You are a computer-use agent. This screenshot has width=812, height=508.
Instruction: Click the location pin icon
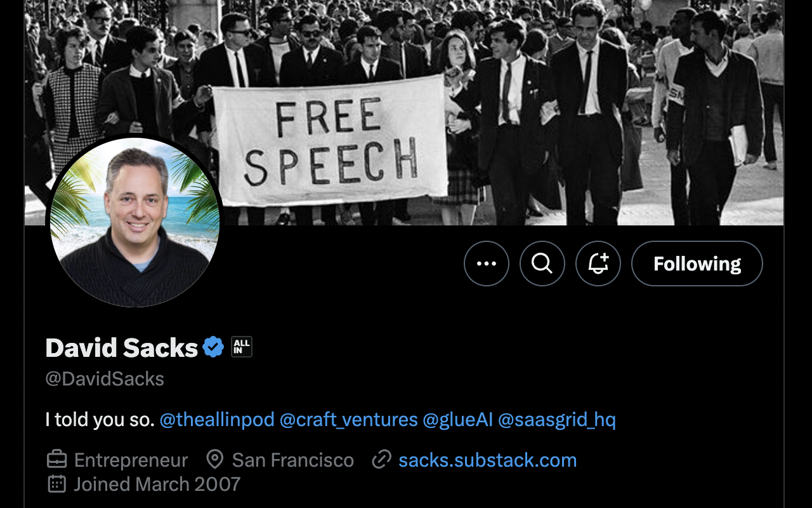coord(215,460)
